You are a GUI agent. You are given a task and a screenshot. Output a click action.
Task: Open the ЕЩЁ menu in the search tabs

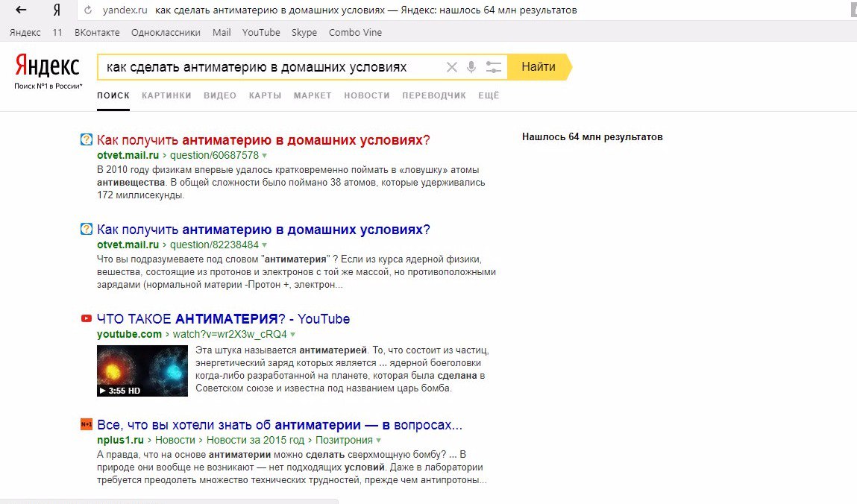[489, 95]
